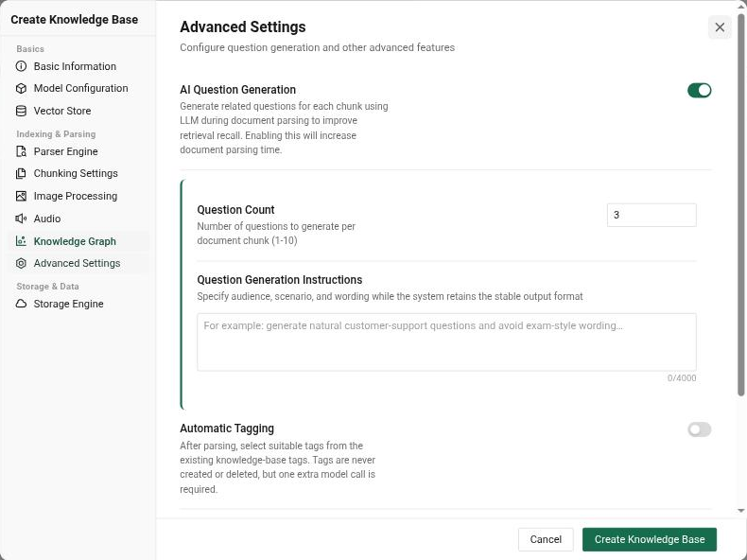Click the scrollbar down arrow
This screenshot has width=747, height=560.
740,511
